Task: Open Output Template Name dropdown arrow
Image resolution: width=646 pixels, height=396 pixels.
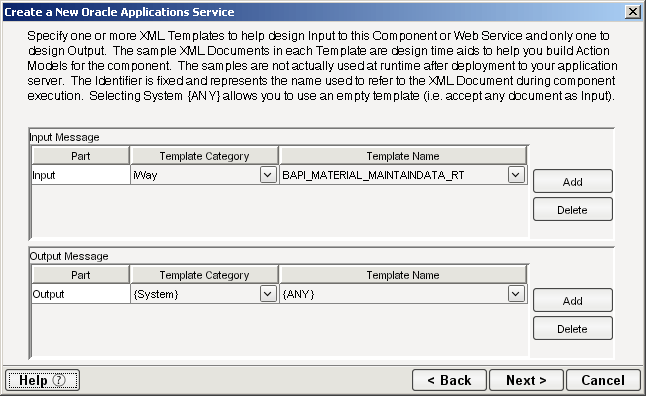Action: click(x=516, y=294)
